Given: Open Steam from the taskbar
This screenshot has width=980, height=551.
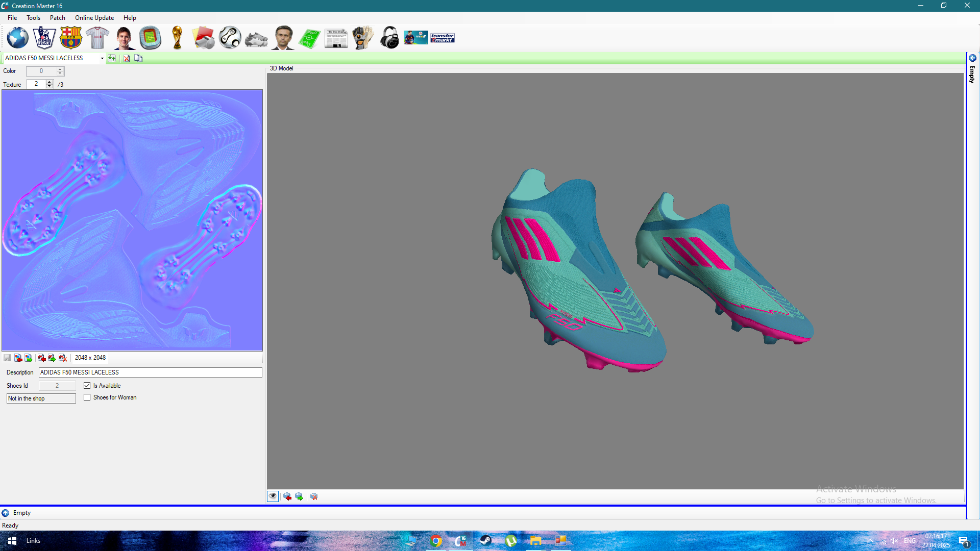Looking at the screenshot, I should pos(485,541).
